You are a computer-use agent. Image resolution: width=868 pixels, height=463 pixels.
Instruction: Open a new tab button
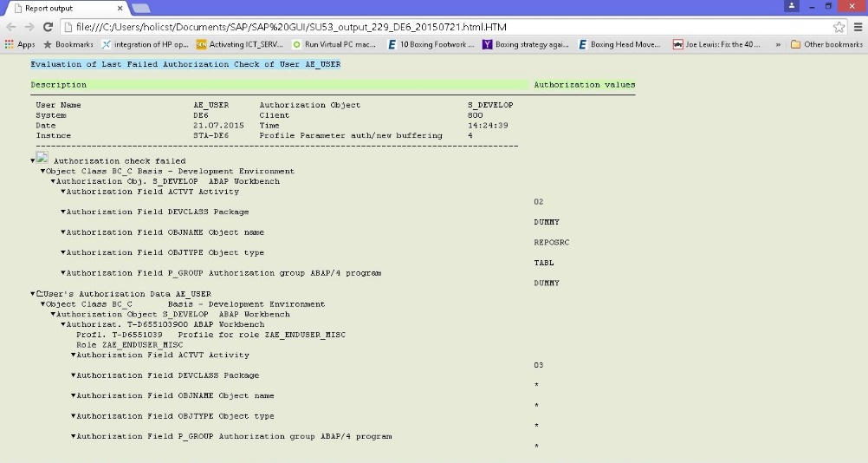pyautogui.click(x=141, y=9)
